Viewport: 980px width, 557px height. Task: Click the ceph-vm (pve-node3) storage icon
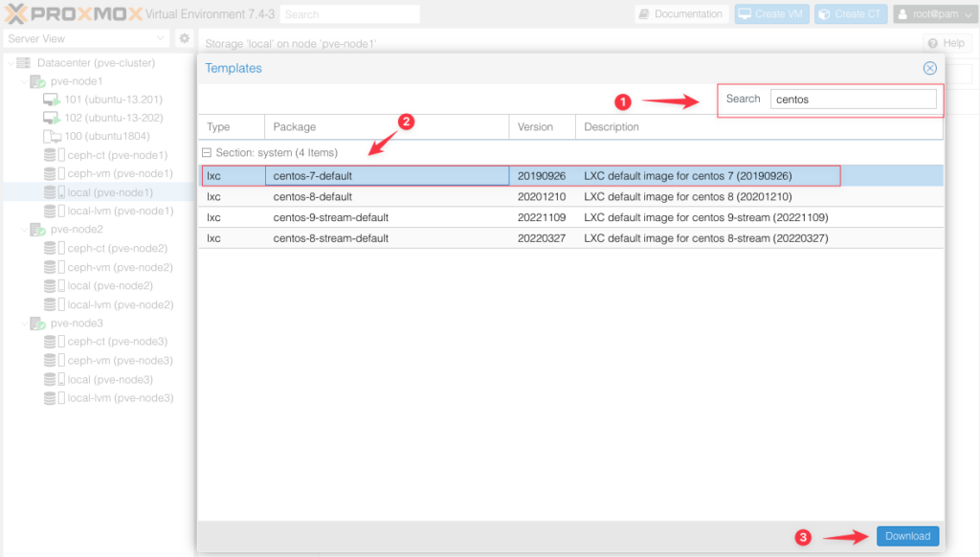(x=54, y=361)
